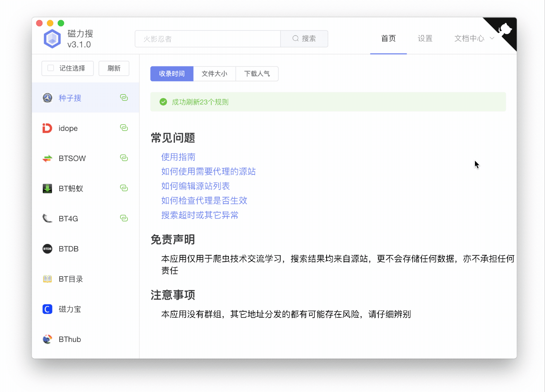
Task: Open the 使用指南 link
Action: pos(178,157)
